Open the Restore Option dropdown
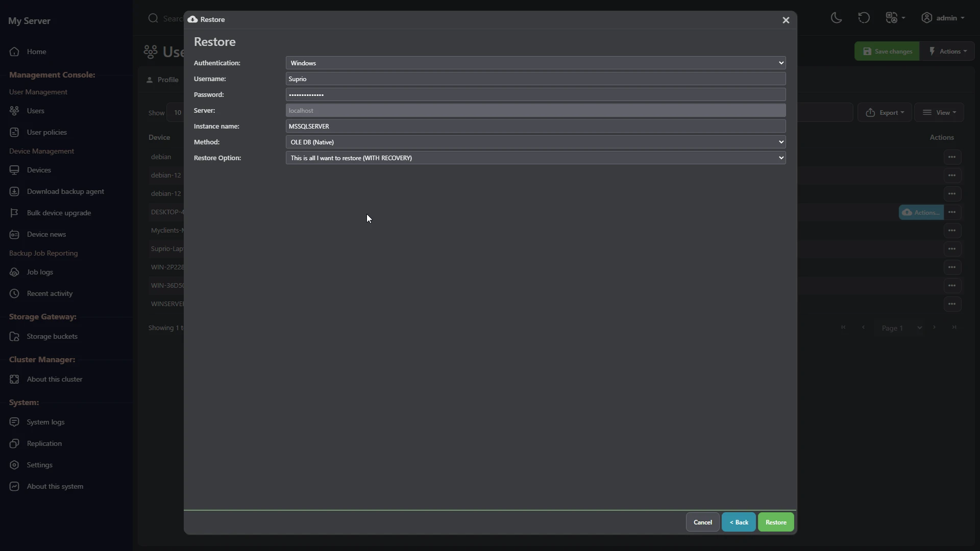980x551 pixels. (535, 158)
